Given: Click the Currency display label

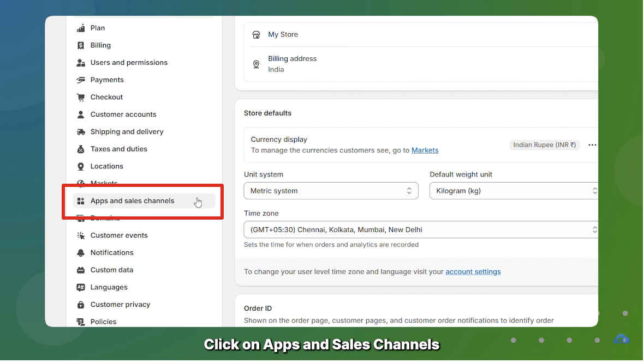Looking at the screenshot, I should click(x=279, y=140).
